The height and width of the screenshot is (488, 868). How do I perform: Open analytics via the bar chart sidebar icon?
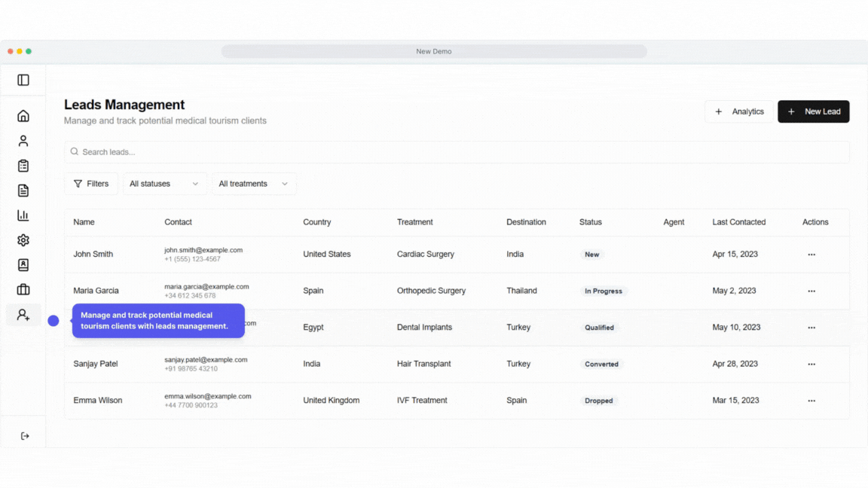(23, 215)
